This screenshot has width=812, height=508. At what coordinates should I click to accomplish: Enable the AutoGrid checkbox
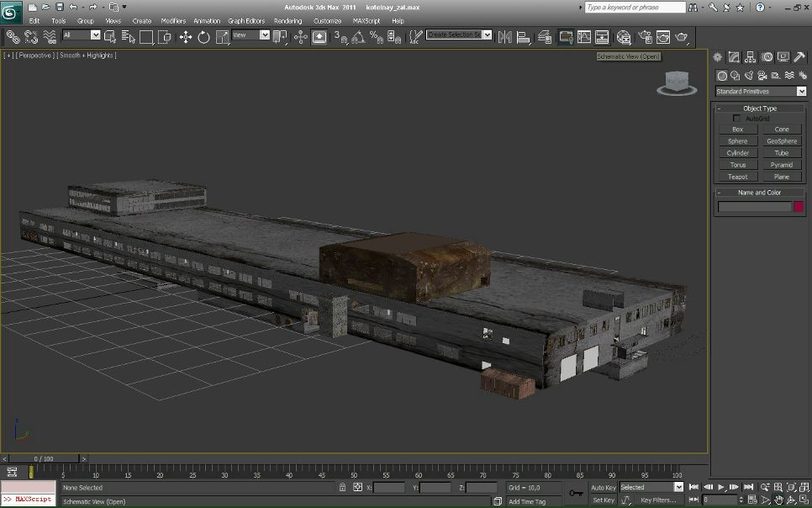click(737, 119)
